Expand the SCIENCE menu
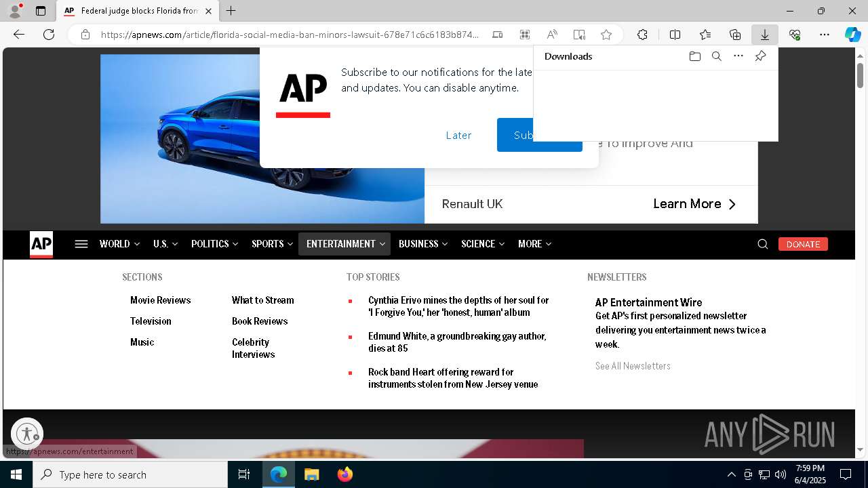 pyautogui.click(x=483, y=244)
